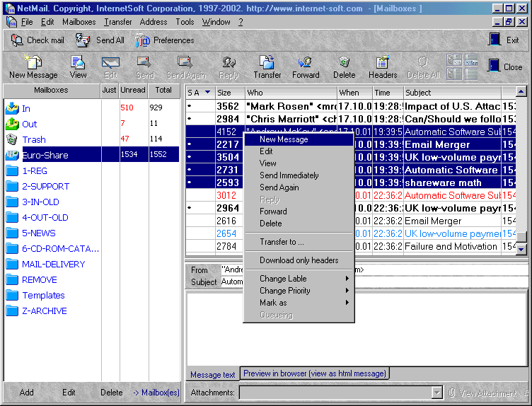The image size is (532, 406).
Task: Click the Transfer toolbar icon
Action: (x=267, y=62)
